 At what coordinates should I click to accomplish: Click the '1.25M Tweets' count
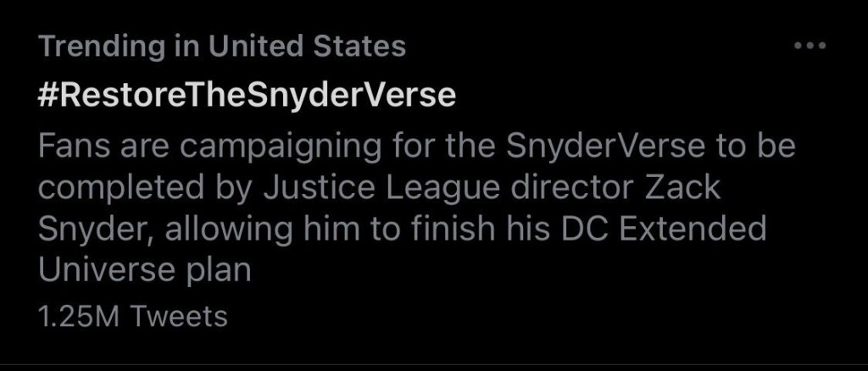133,316
